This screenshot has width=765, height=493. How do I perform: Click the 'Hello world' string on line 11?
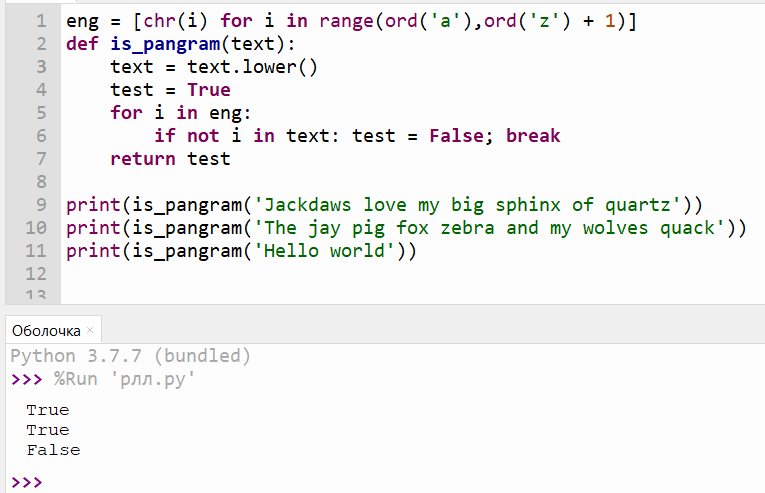coord(322,251)
